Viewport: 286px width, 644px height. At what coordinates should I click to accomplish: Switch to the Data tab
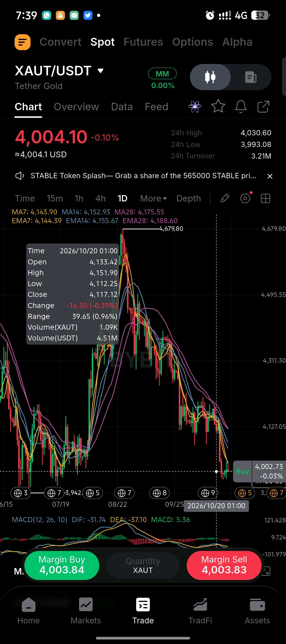point(122,107)
